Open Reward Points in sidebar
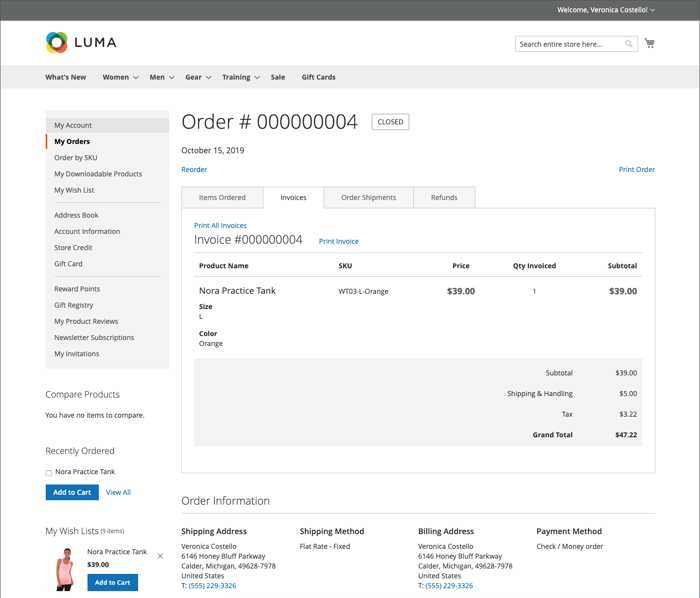This screenshot has height=598, width=700. tap(77, 289)
